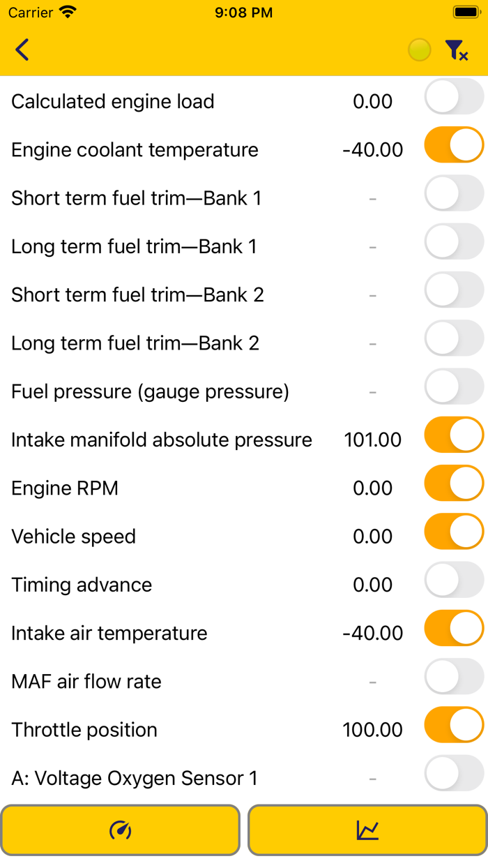Select the Intake manifold absolute pressure row
This screenshot has height=868, width=488.
coord(162,440)
